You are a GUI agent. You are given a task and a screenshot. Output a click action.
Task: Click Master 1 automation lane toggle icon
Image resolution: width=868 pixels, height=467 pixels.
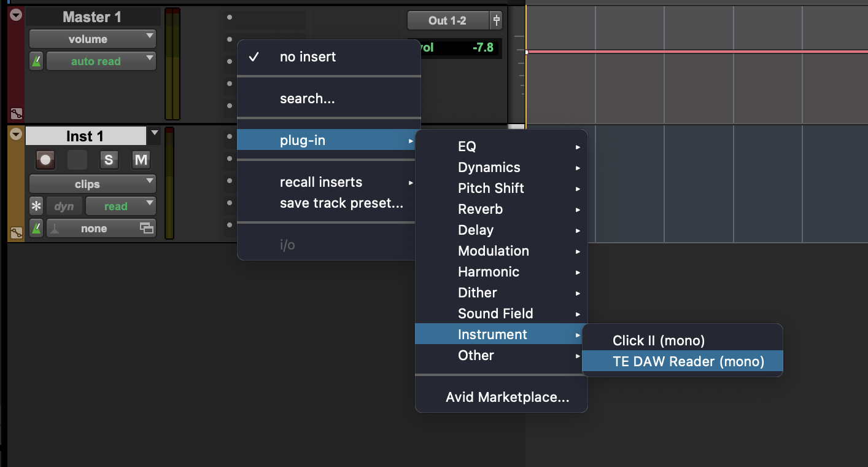pos(16,114)
